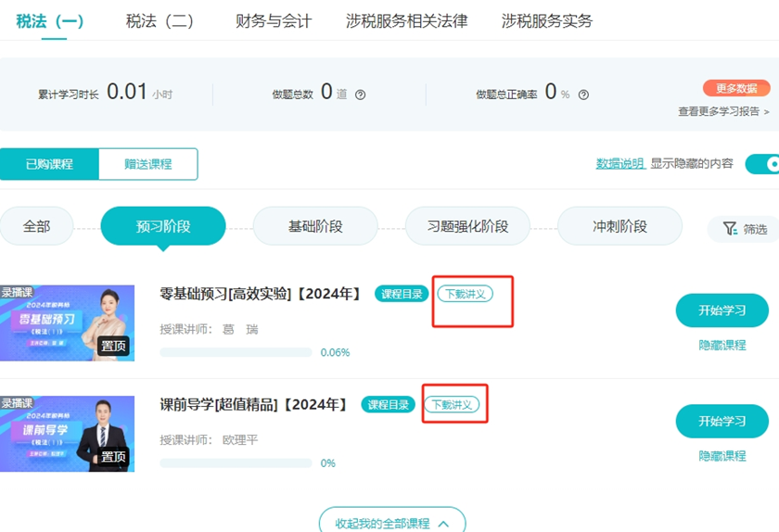This screenshot has height=532, width=779.
Task: Select the 基础阶段 stage
Action: (x=315, y=226)
